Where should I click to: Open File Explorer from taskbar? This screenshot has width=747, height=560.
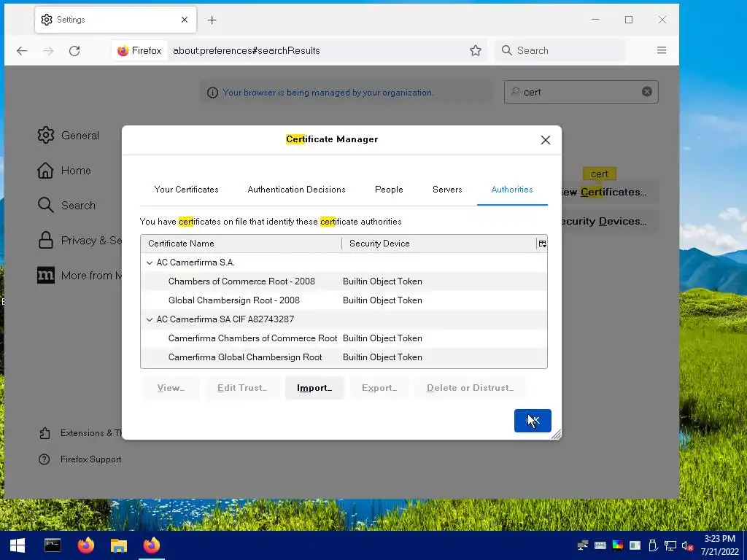[x=119, y=545]
